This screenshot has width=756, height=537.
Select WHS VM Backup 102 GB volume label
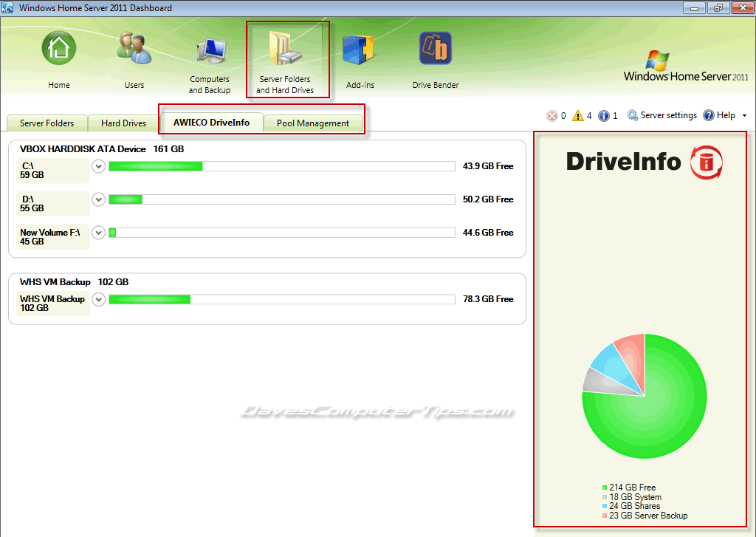click(52, 304)
